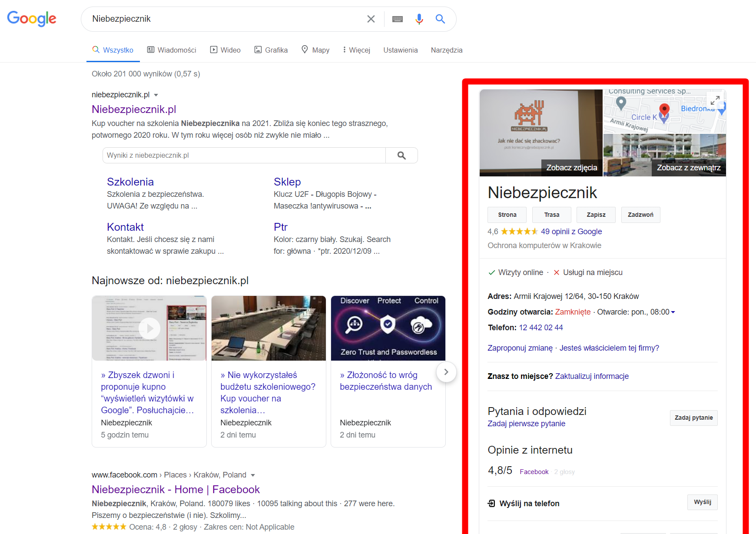Click the Adres: Armii Krajowej 12/64 text
This screenshot has height=534, width=756.
point(563,296)
